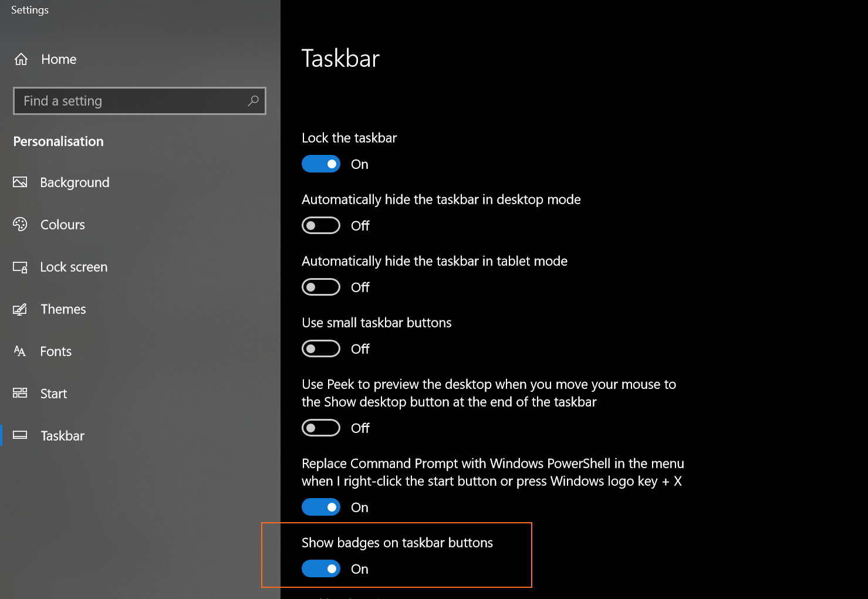Click the Lock screen icon

(20, 267)
